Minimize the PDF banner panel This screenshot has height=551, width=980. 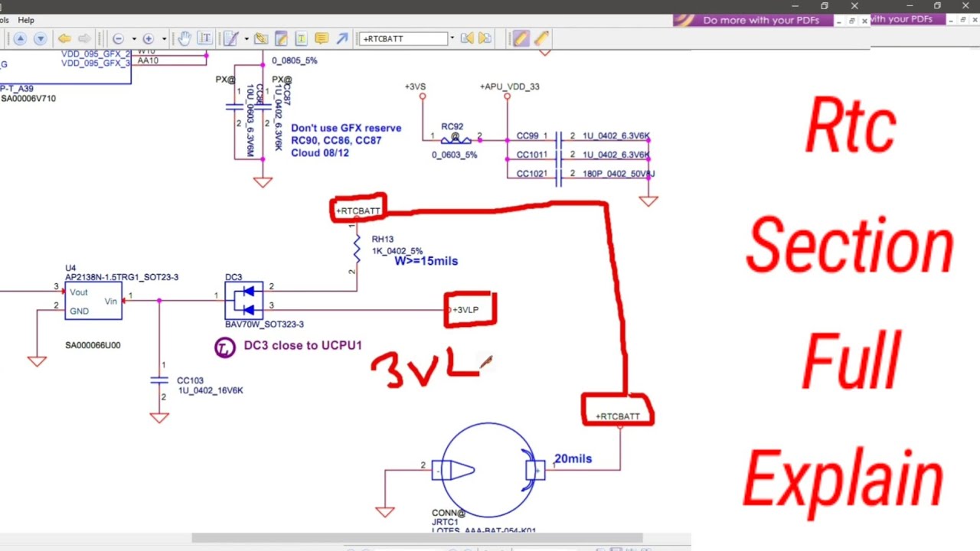840,21
